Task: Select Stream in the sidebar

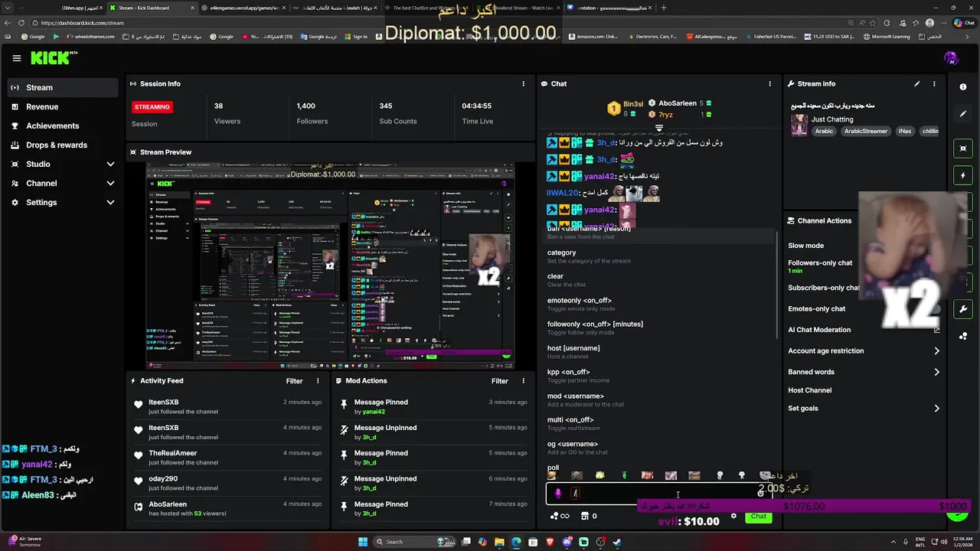Action: pos(61,87)
